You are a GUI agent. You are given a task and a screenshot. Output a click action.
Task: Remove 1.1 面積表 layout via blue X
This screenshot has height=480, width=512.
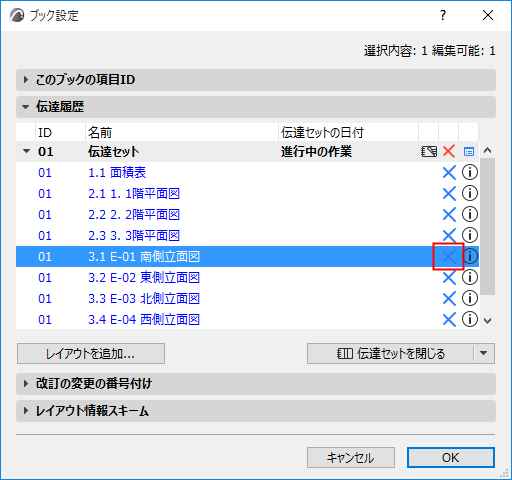pos(449,173)
